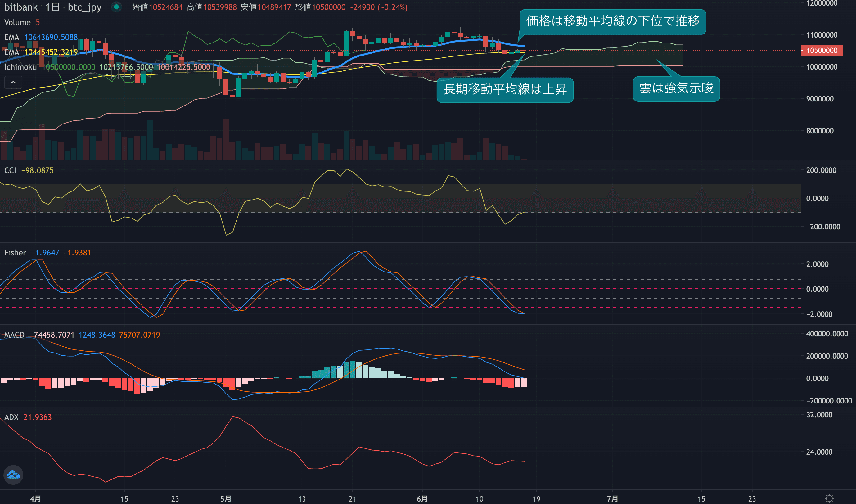
Task: Click the 6月 date axis label
Action: point(422,498)
